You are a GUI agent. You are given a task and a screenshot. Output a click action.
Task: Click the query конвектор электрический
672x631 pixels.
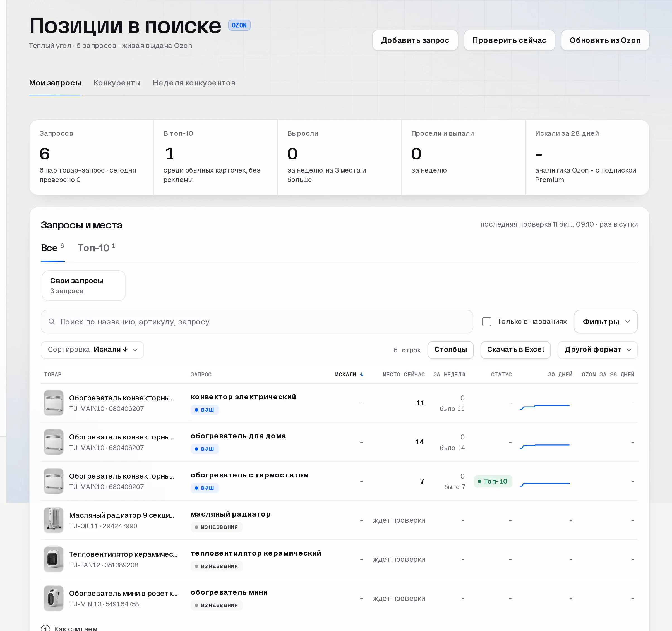pos(243,397)
